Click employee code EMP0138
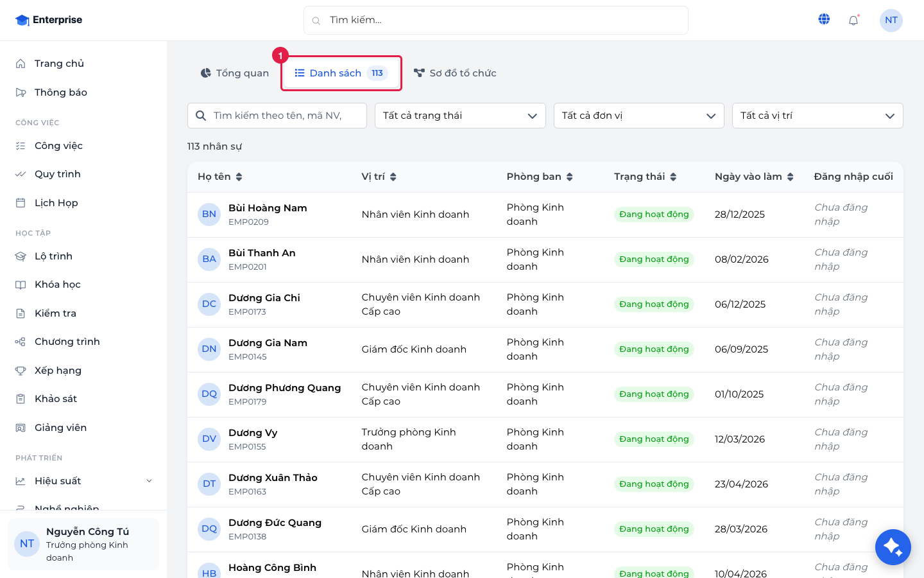924x578 pixels. pos(247,537)
